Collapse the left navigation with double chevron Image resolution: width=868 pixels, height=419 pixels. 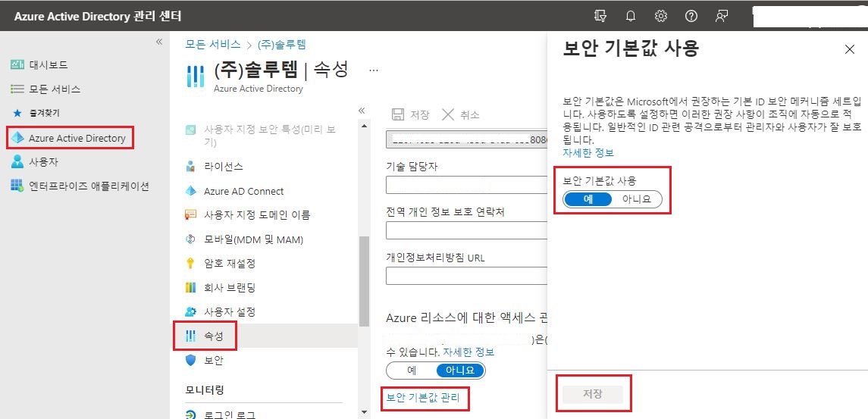pyautogui.click(x=159, y=42)
